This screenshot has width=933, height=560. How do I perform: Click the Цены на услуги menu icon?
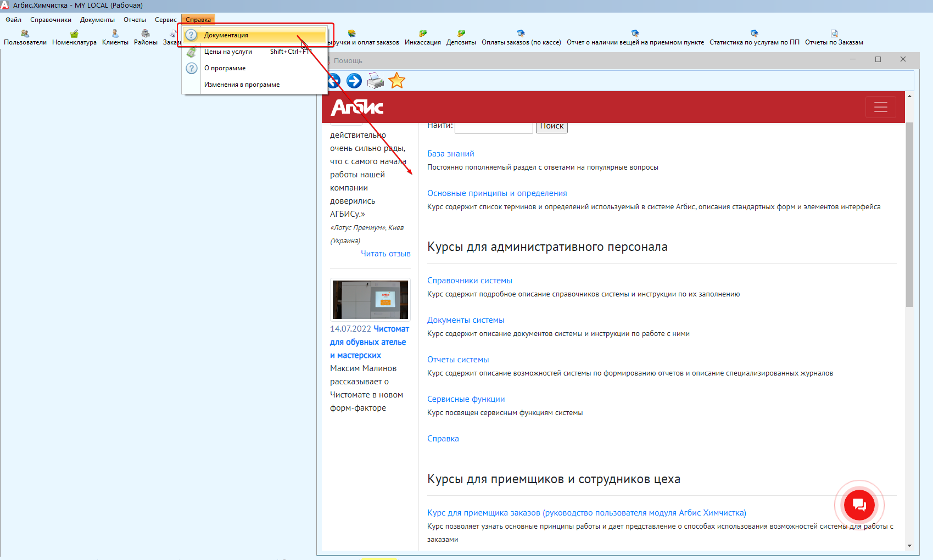[191, 52]
